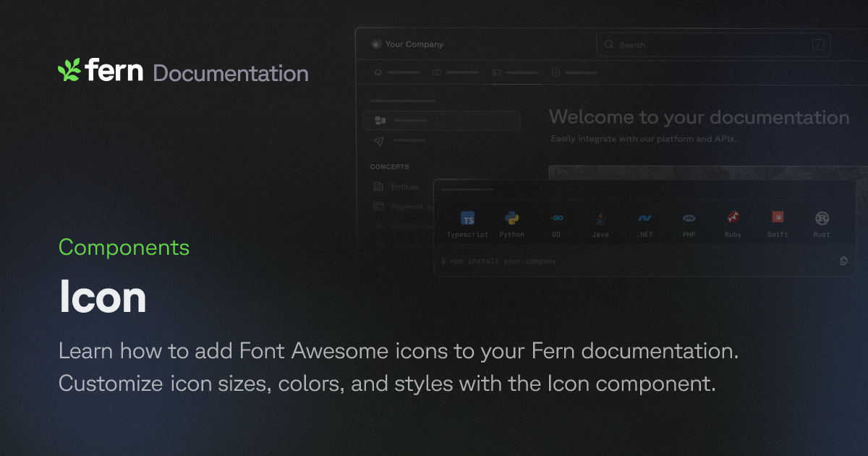Choose the Rust language icon
Screen dimensions: 868x456
(822, 218)
